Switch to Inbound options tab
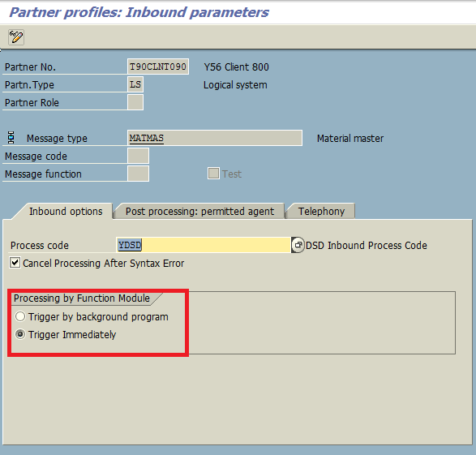476x455 pixels. tap(66, 211)
